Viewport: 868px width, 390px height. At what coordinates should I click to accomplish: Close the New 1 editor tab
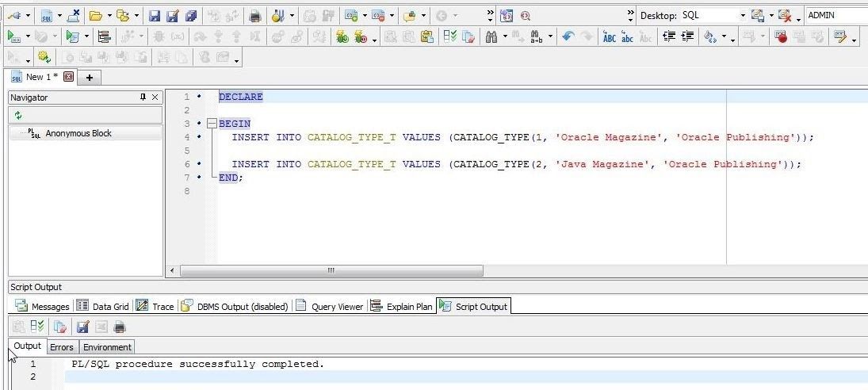coord(69,77)
